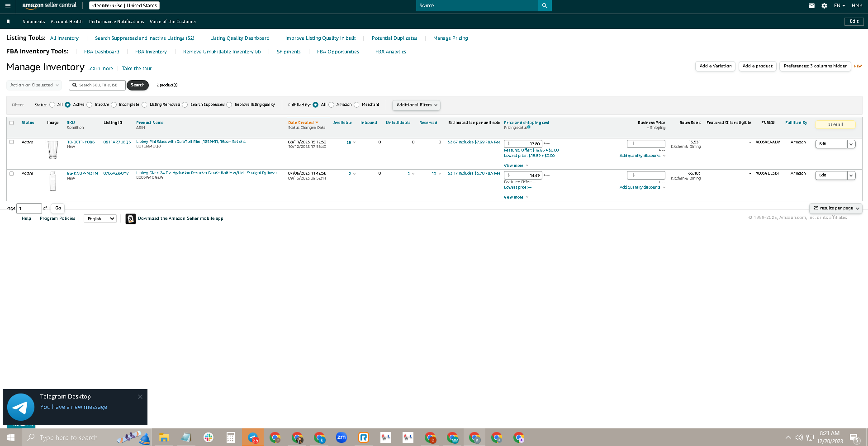This screenshot has width=868, height=446.
Task: Open the Windows notification center
Action: [x=854, y=437]
